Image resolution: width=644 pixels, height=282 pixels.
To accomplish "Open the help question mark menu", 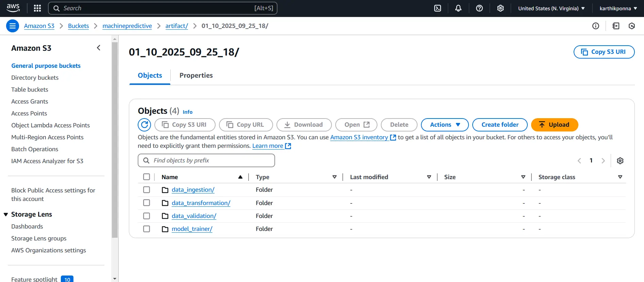I will pos(479,8).
